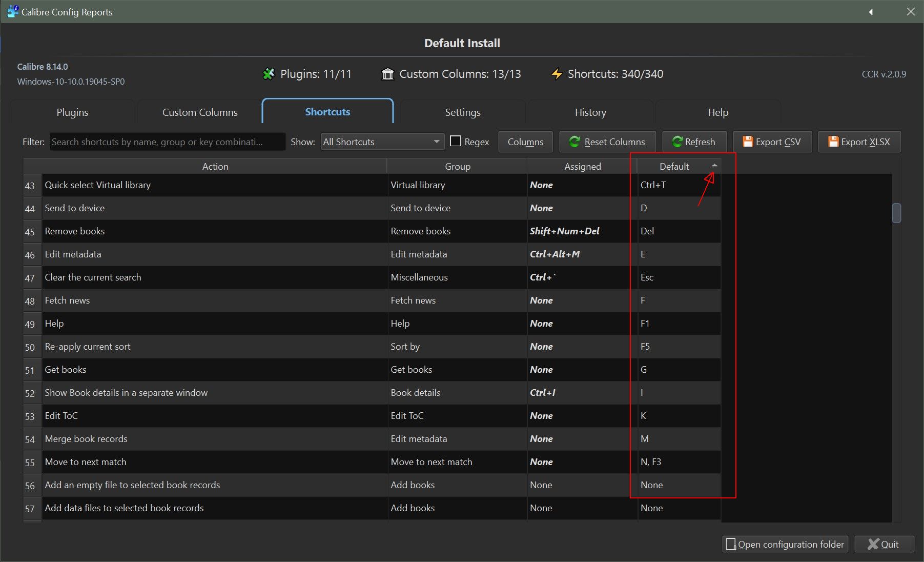924x562 pixels.
Task: Enable the Regex checkbox
Action: pyautogui.click(x=455, y=142)
